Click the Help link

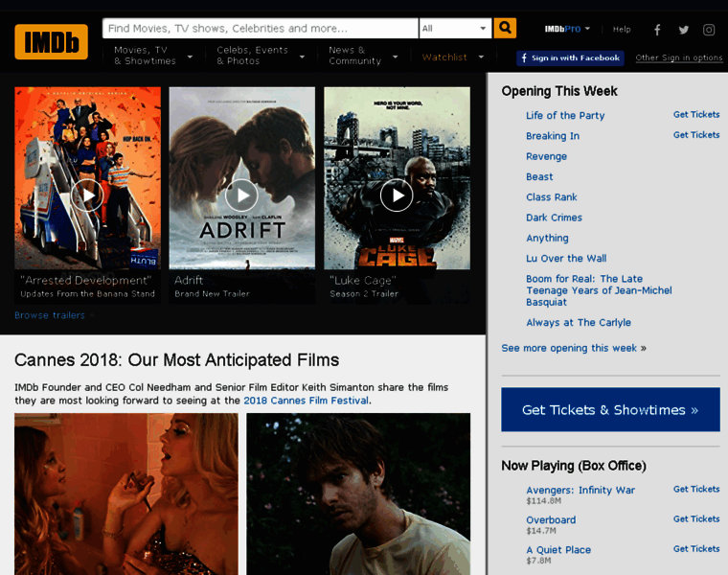(x=622, y=30)
